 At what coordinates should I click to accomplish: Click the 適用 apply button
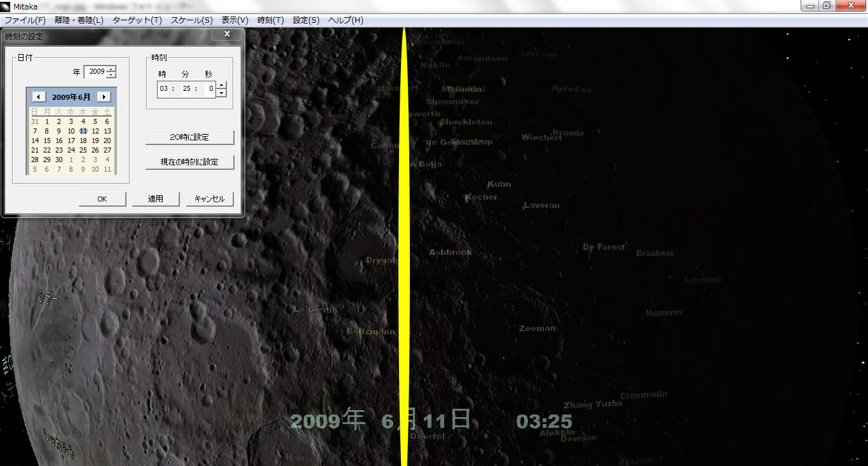156,199
